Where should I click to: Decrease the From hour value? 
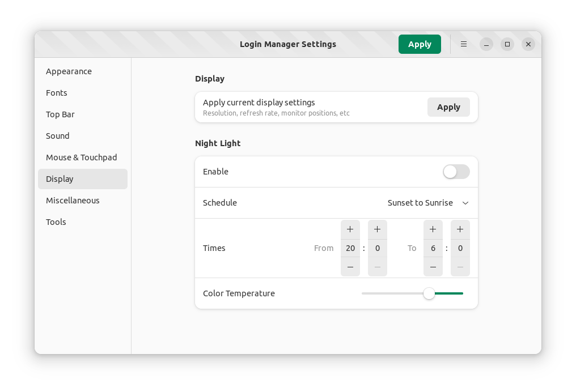(x=350, y=267)
